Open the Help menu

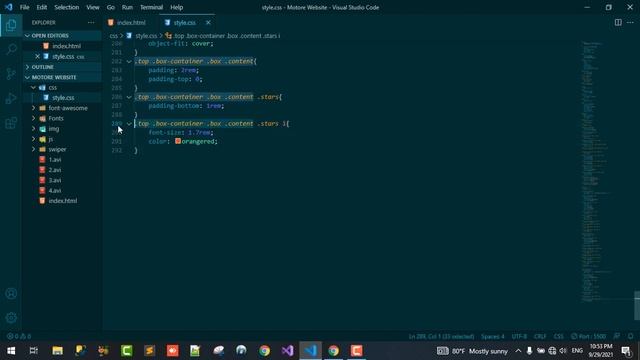(x=176, y=7)
